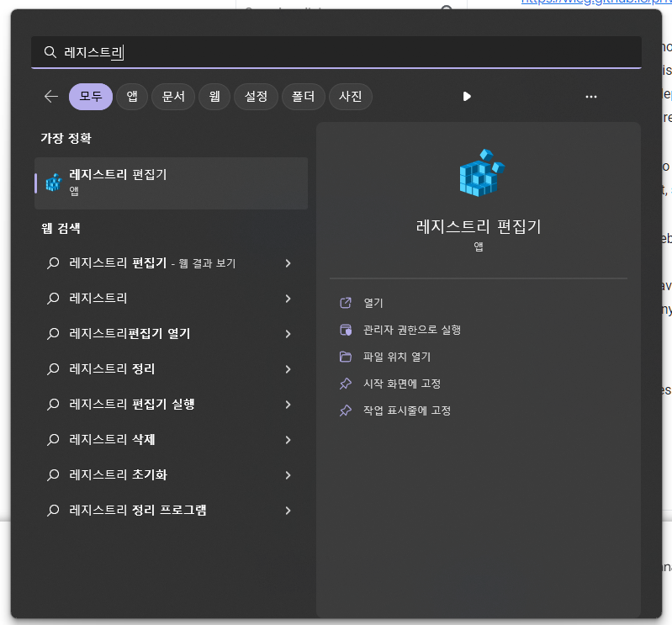
Task: Click the 레지스트리 편집기 title in preview pane
Action: coord(479,226)
